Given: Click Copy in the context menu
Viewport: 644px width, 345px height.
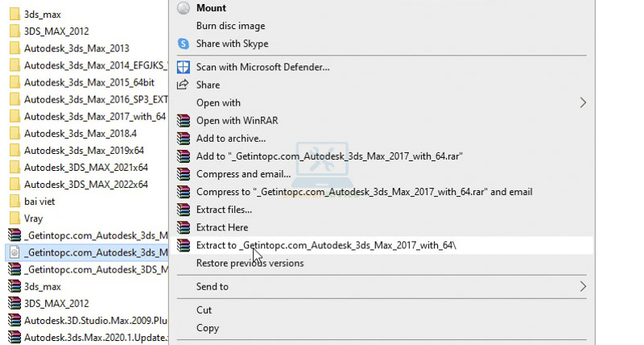Looking at the screenshot, I should [208, 328].
